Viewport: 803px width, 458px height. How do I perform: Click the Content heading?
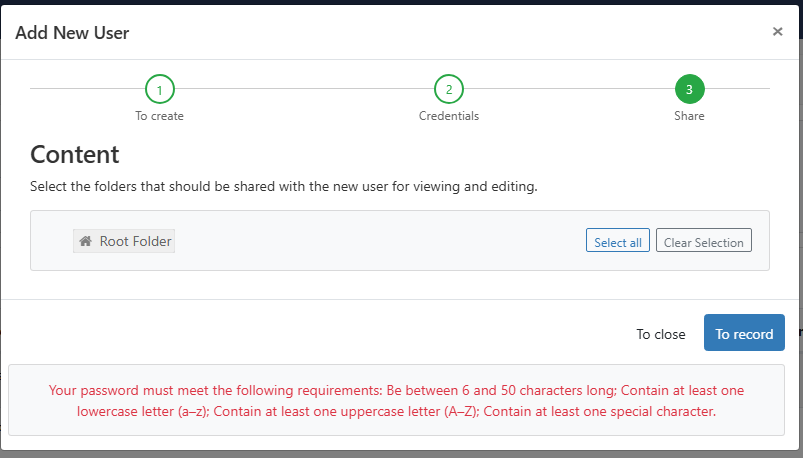(x=75, y=154)
